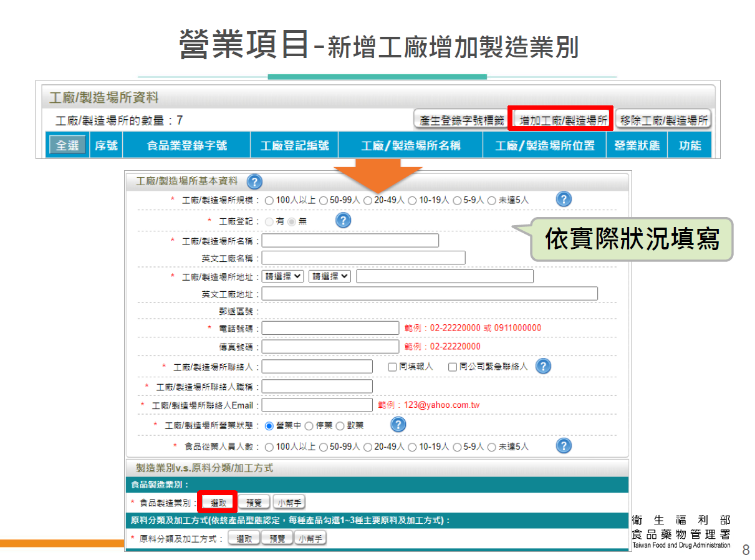Choose 5-9人 for 工廠/製造場所規模
Viewport: 755px width, 560px height.
tap(457, 201)
